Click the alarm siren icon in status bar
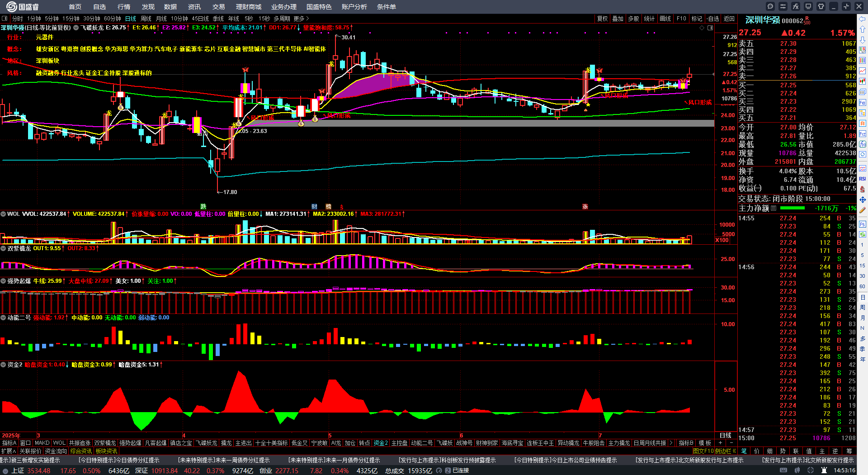Viewport: 868px width, 475px height. coord(824,470)
